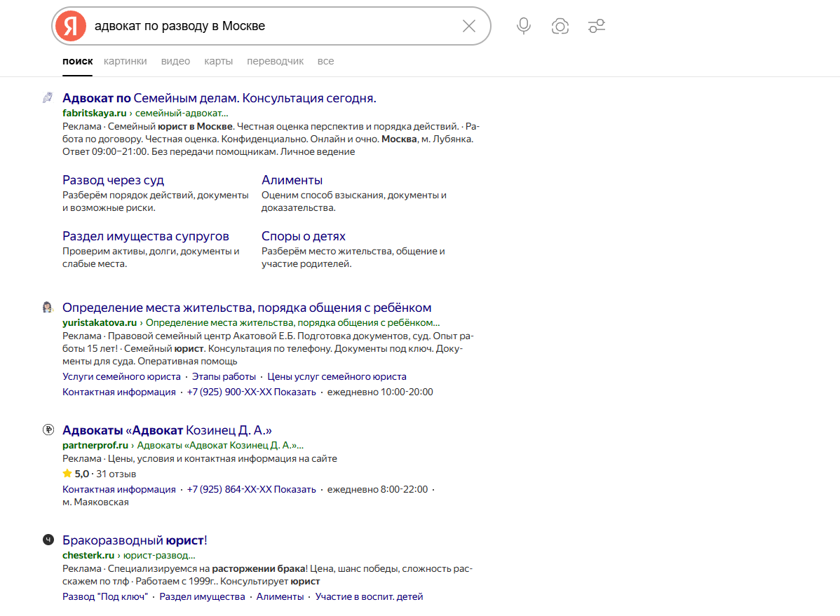Switch to карты tab
Image resolution: width=840 pixels, height=616 pixels.
(218, 61)
